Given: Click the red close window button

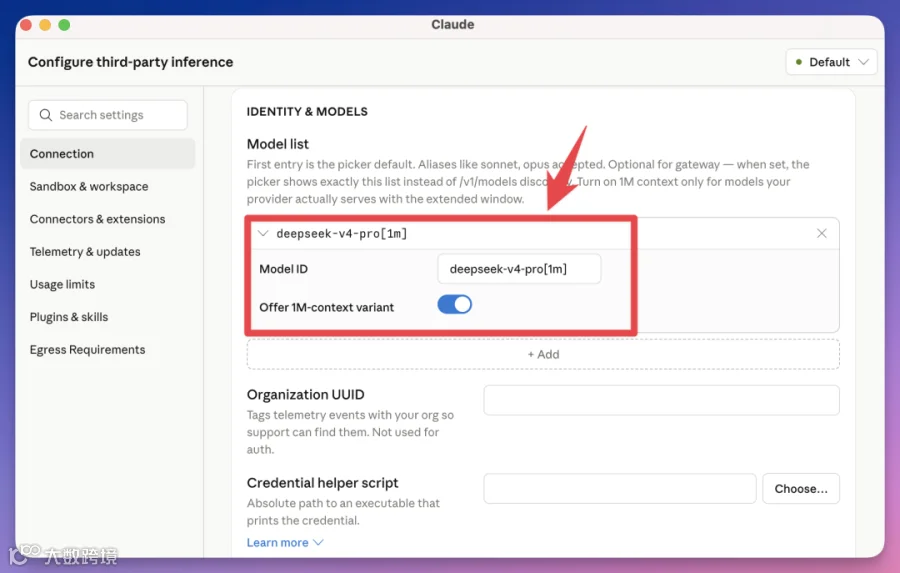Looking at the screenshot, I should (x=26, y=25).
